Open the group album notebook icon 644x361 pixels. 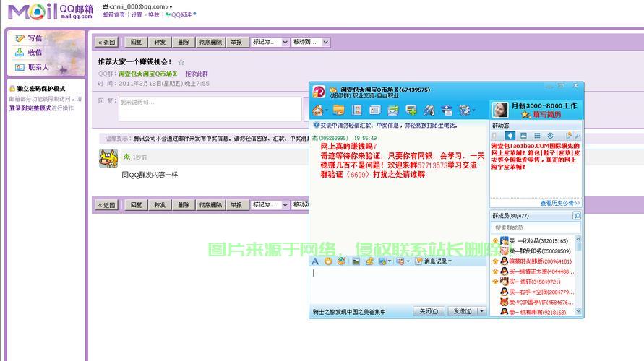tap(357, 110)
